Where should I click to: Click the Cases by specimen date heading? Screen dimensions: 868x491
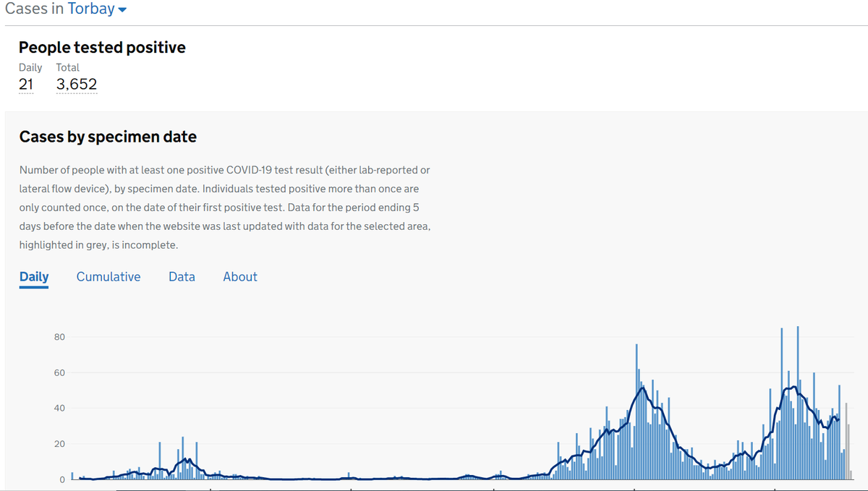(108, 137)
